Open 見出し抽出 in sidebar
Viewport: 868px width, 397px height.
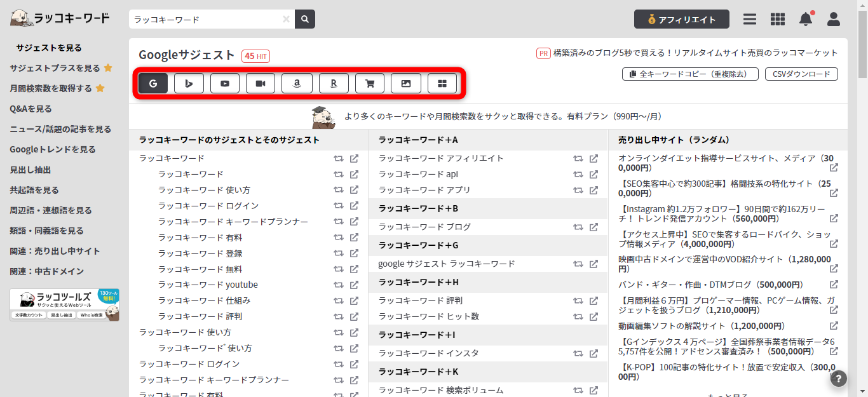pyautogui.click(x=30, y=170)
